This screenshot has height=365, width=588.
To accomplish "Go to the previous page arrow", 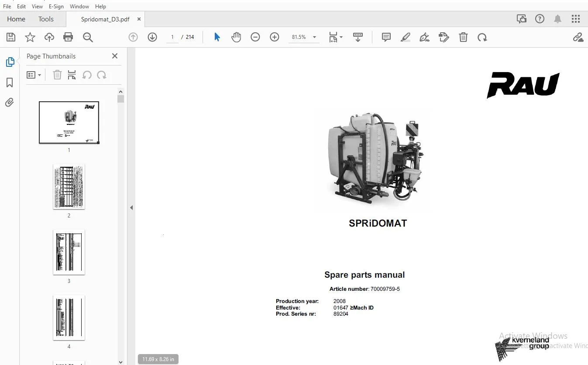I will [133, 37].
